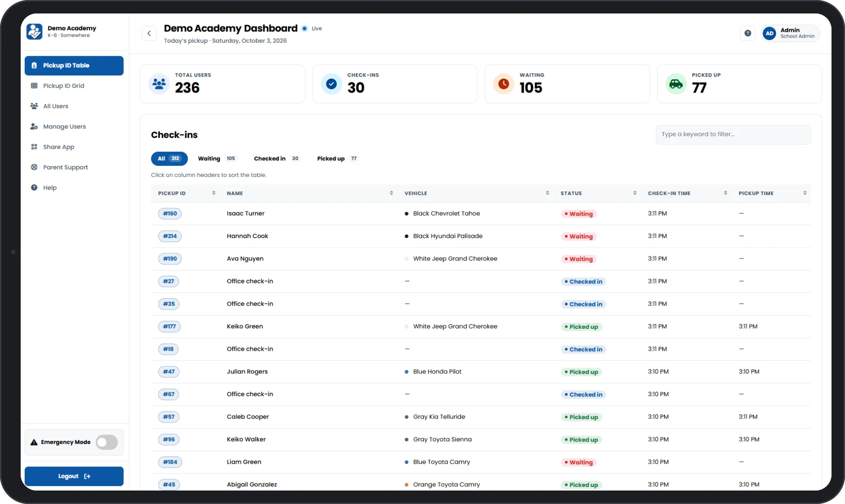845x504 pixels.
Task: Click pickup ID badge #177
Action: pos(169,327)
